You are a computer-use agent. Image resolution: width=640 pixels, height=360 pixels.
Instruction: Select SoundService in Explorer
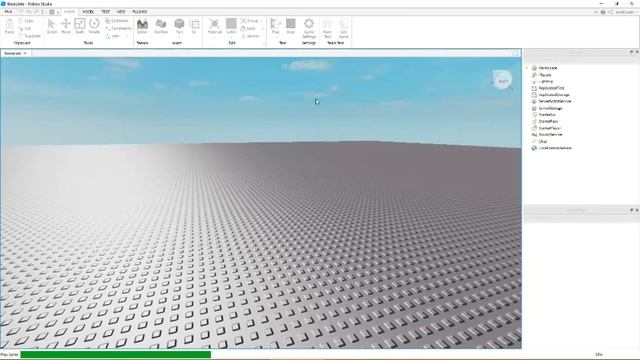pos(550,135)
